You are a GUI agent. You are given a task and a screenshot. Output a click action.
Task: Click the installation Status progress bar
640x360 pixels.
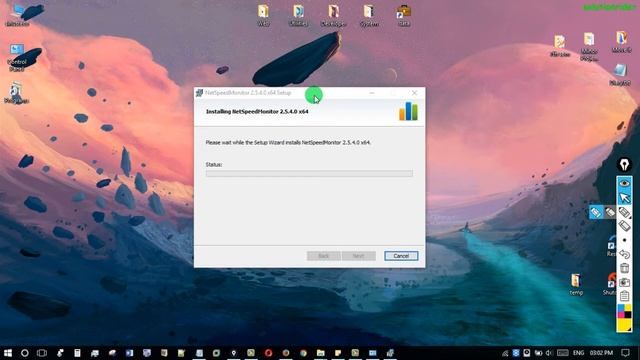[309, 173]
